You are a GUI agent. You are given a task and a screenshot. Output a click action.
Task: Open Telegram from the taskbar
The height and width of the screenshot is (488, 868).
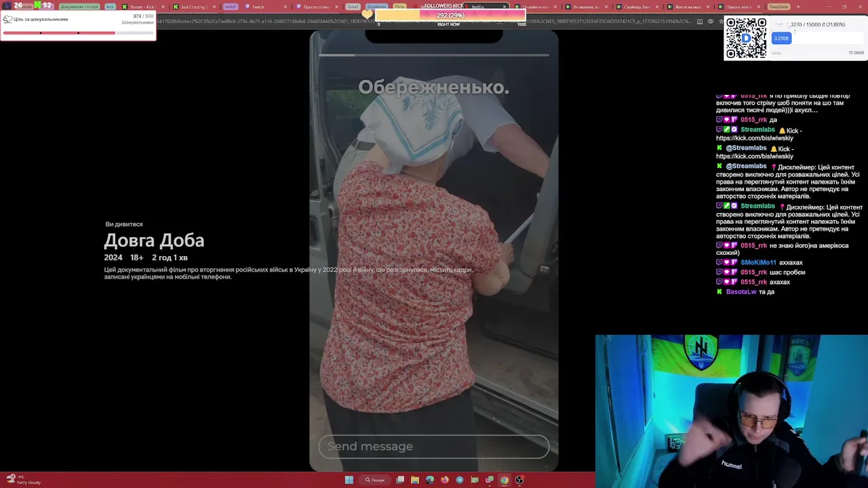pyautogui.click(x=460, y=480)
